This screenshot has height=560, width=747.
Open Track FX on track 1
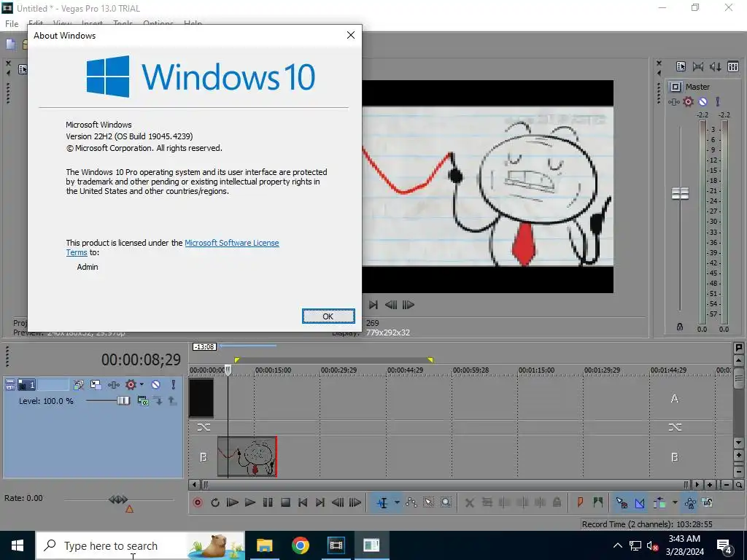click(113, 384)
